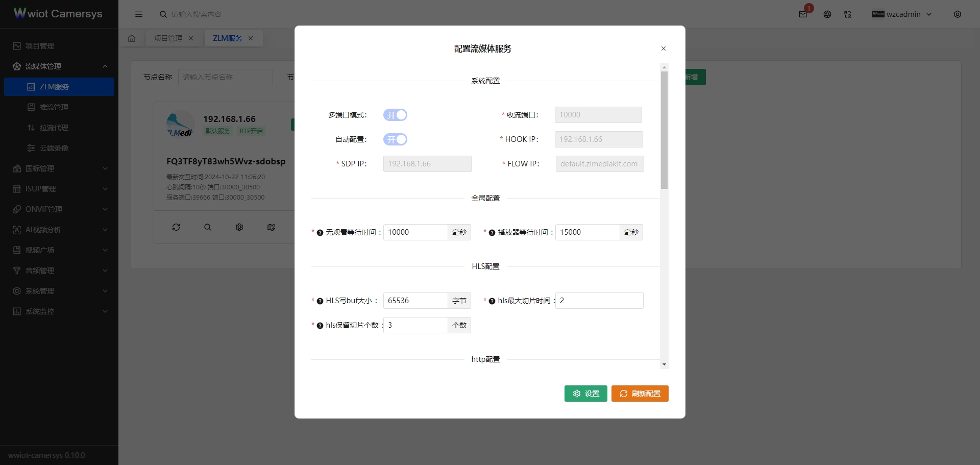Screen dimensions: 980x465
Task: Open the settings gear on the top right
Action: click(x=958, y=14)
